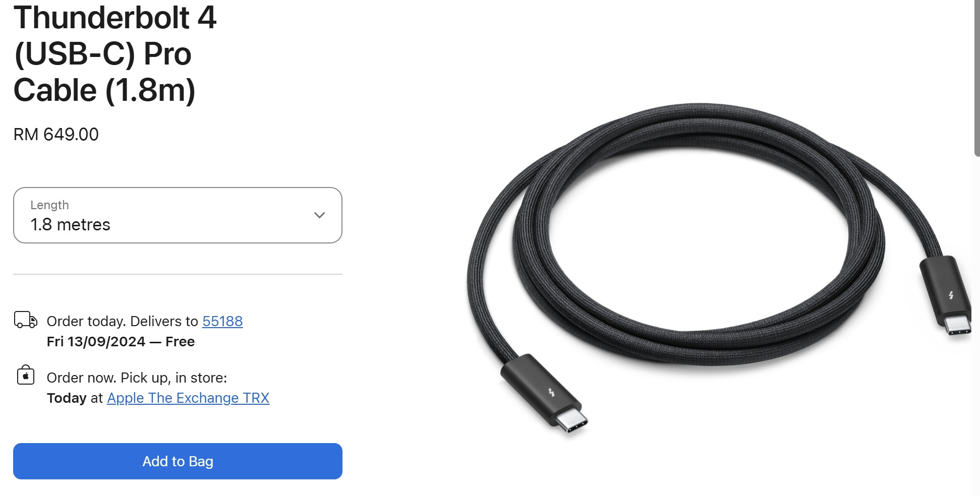Viewport: 980px width, 496px height.
Task: Click the Order now pickup in store text
Action: tap(137, 378)
